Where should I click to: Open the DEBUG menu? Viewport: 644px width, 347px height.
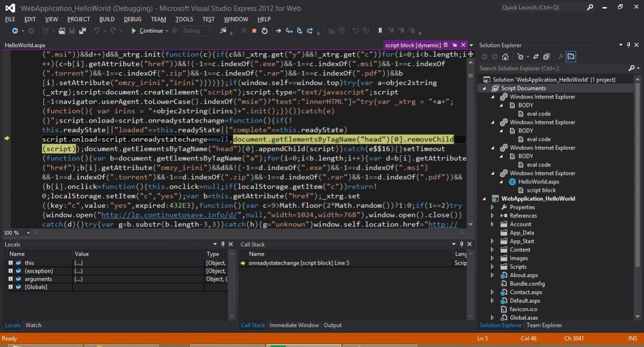pos(132,19)
